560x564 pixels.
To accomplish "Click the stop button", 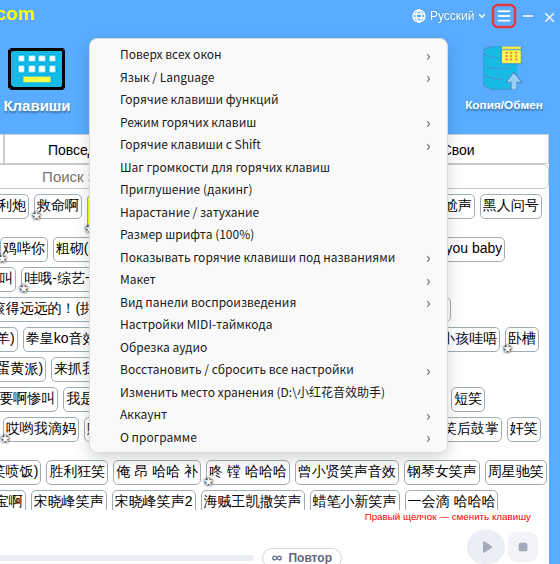I will point(523,547).
